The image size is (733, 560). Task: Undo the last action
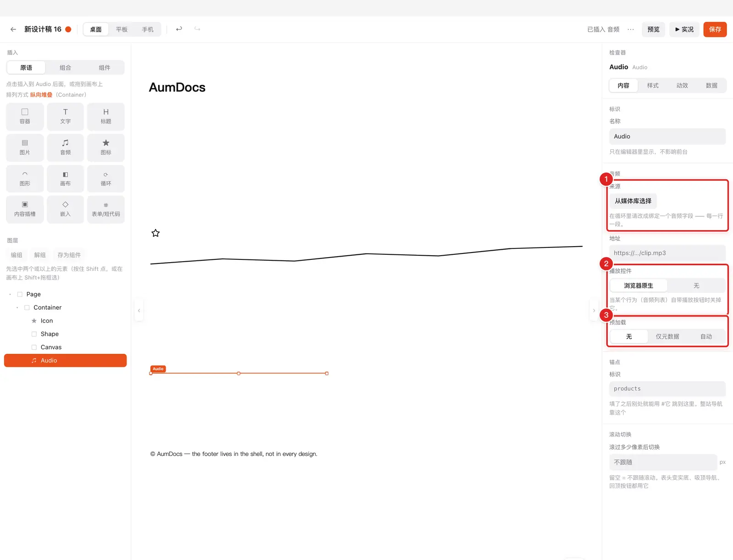point(179,29)
